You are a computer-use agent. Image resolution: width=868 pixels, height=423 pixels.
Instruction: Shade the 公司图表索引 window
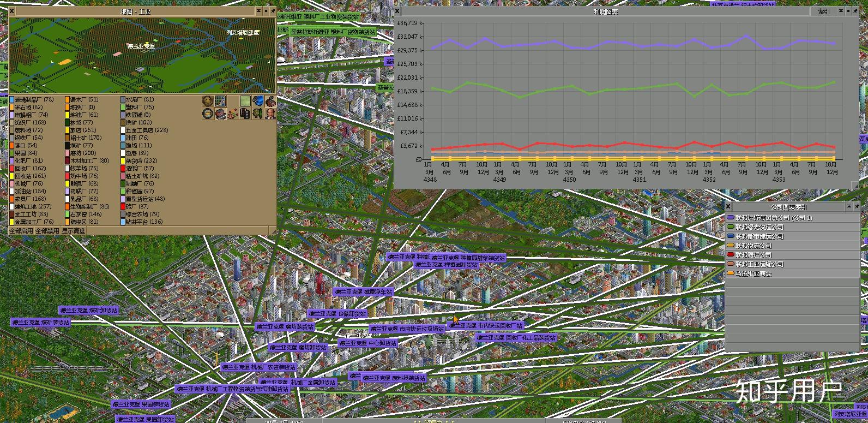click(849, 207)
